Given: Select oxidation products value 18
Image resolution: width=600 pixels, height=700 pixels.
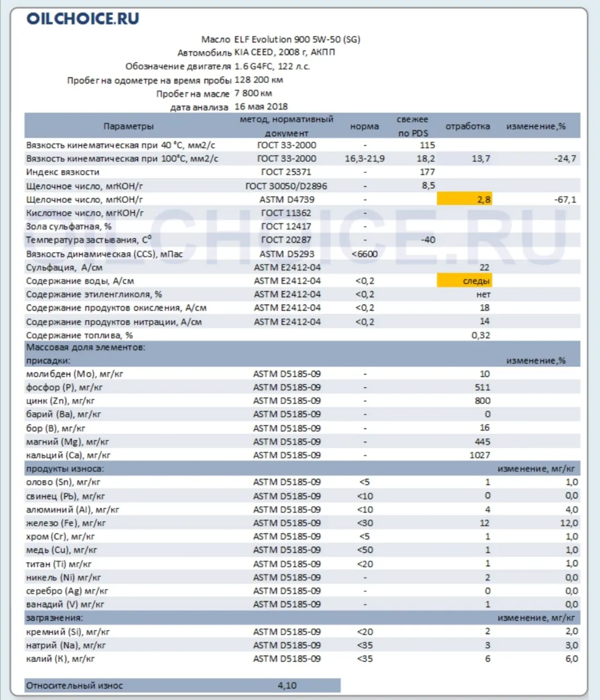Looking at the screenshot, I should coord(485,307).
